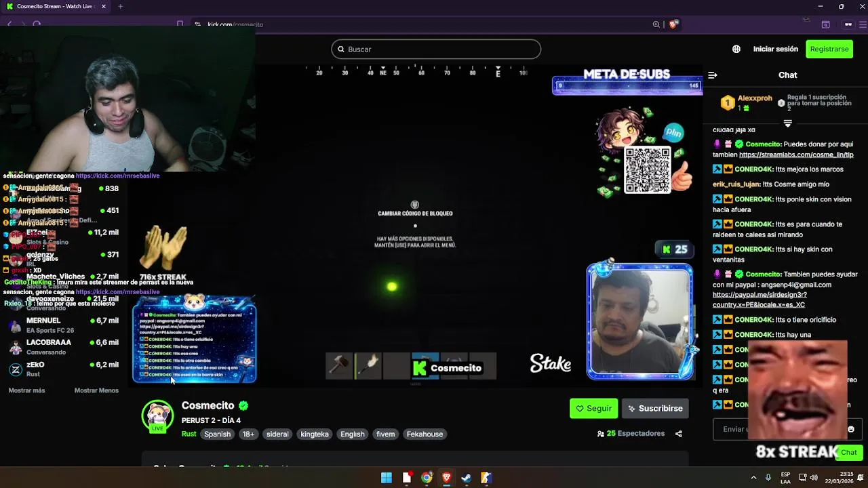868x488 pixels.
Task: Click Cosmecito verified badge icon
Action: 243,405
